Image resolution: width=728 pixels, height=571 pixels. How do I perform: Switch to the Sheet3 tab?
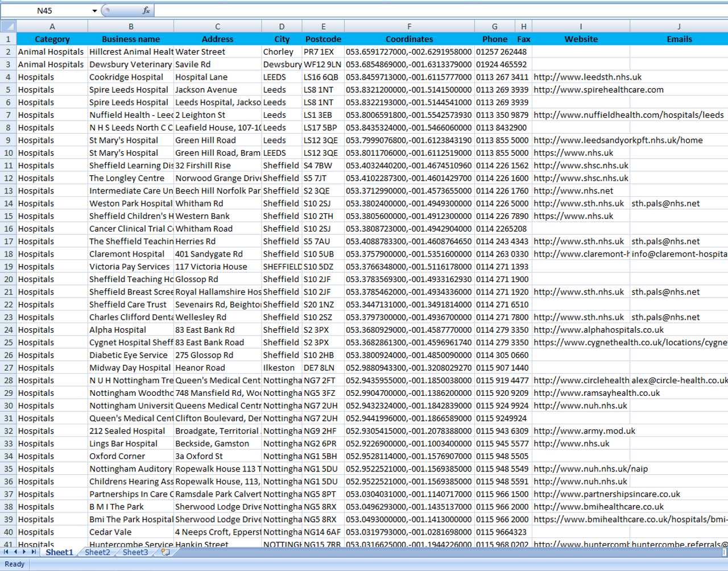135,552
